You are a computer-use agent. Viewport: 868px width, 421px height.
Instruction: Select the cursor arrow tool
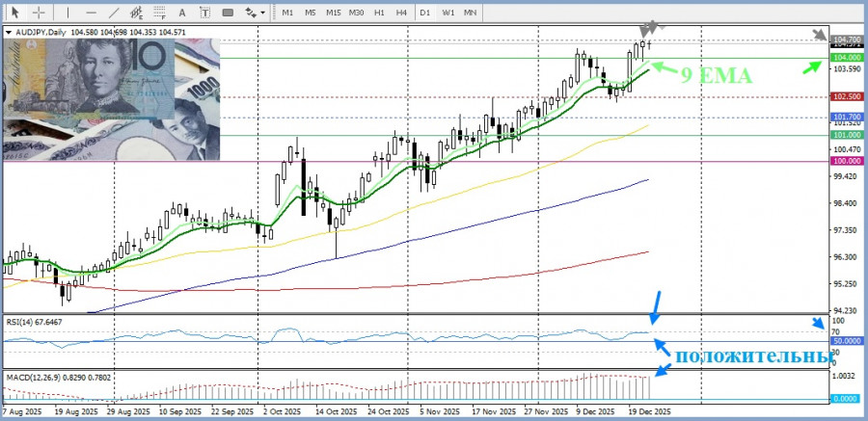(14, 13)
